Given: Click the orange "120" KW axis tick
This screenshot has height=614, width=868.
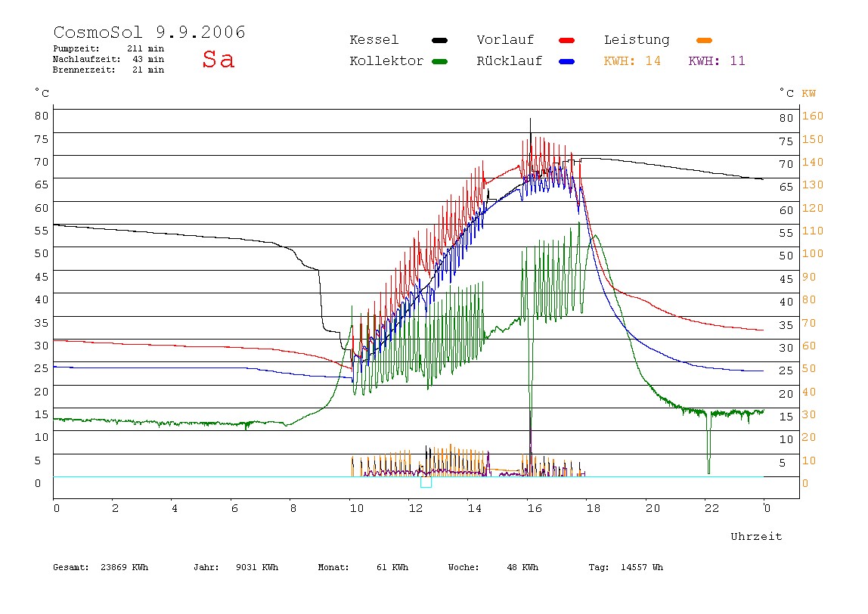Looking at the screenshot, I should tap(813, 208).
